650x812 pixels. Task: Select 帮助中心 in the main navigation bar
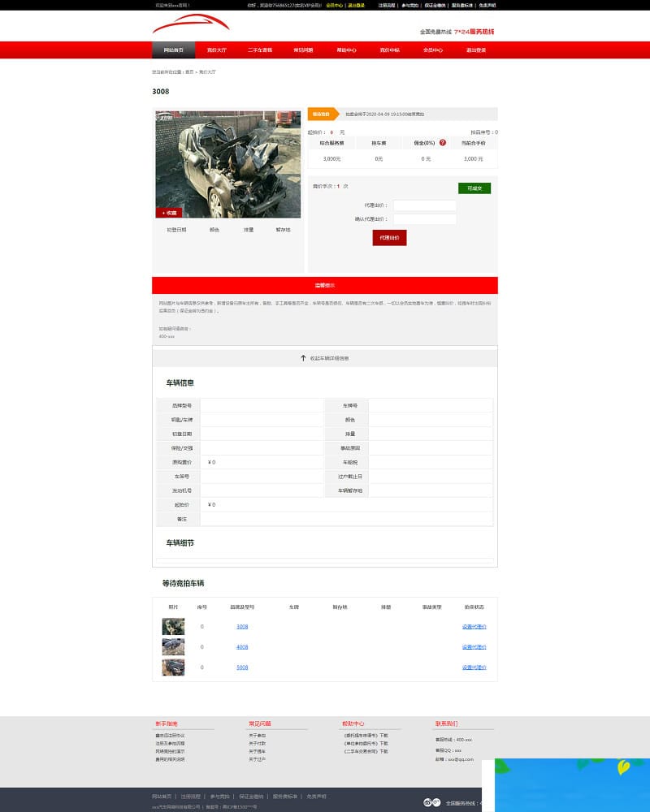click(346, 50)
